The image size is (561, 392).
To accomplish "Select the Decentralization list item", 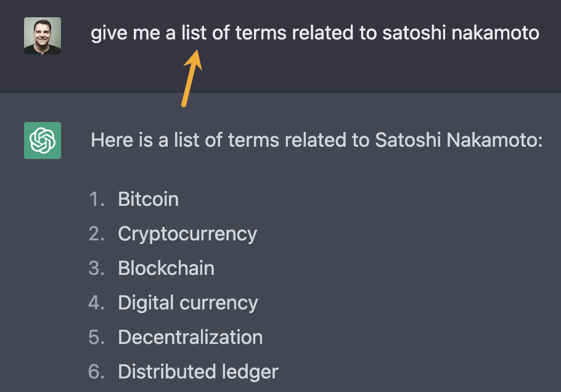I will [190, 338].
